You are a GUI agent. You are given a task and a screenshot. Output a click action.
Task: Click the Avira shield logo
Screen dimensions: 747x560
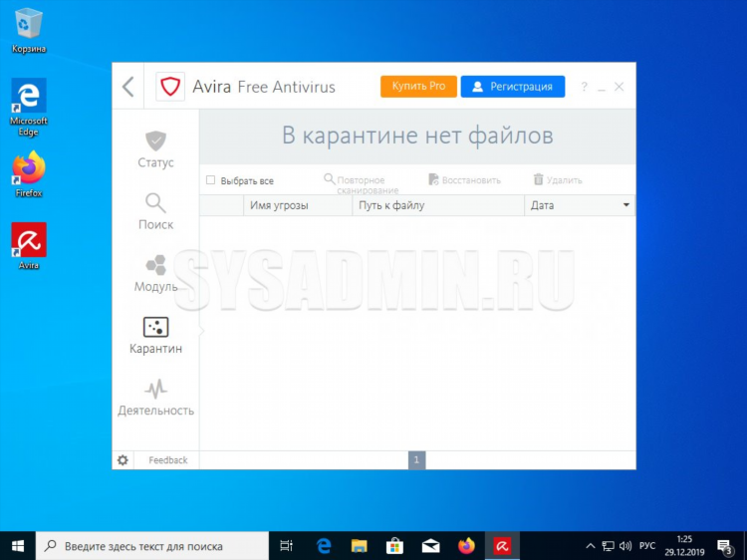[x=170, y=87]
